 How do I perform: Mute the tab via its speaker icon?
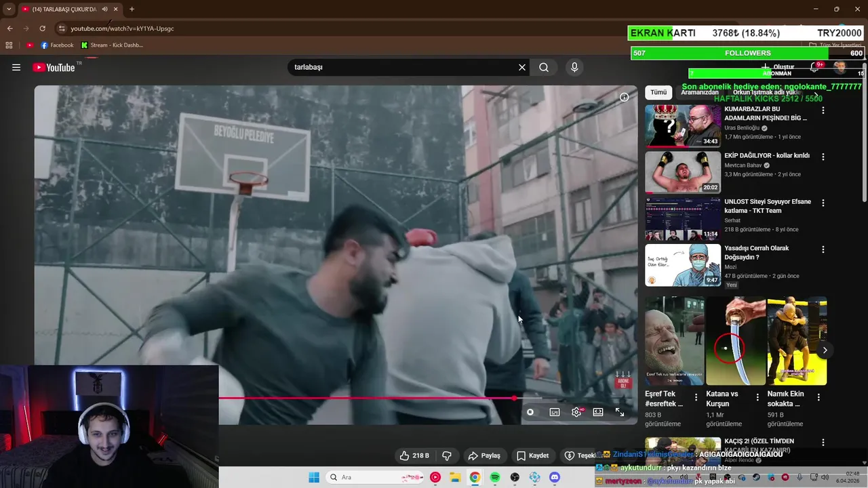[104, 9]
